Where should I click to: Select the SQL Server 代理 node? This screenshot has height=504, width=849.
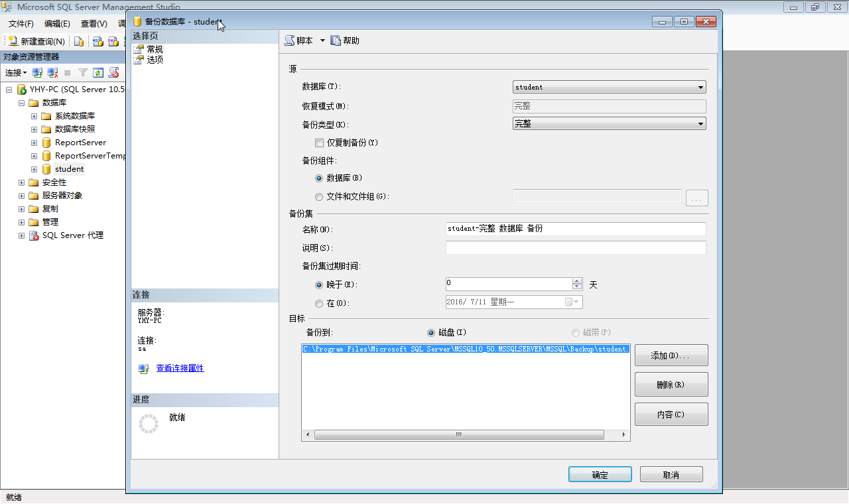[73, 235]
